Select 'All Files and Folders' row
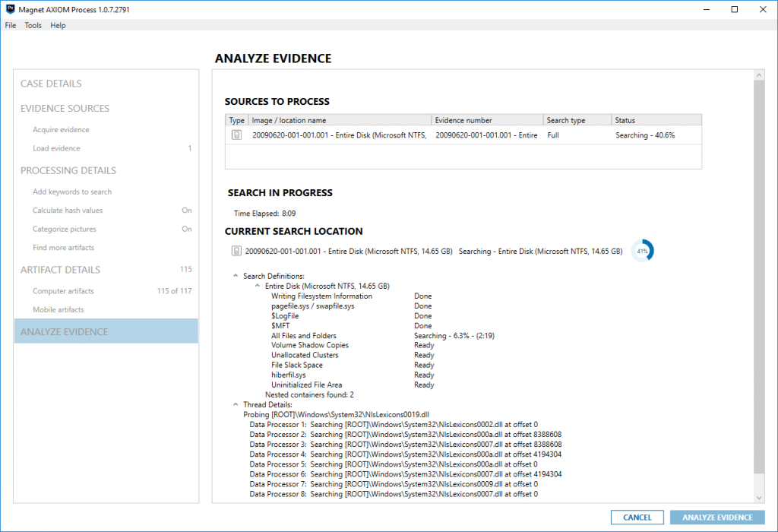 pyautogui.click(x=304, y=335)
